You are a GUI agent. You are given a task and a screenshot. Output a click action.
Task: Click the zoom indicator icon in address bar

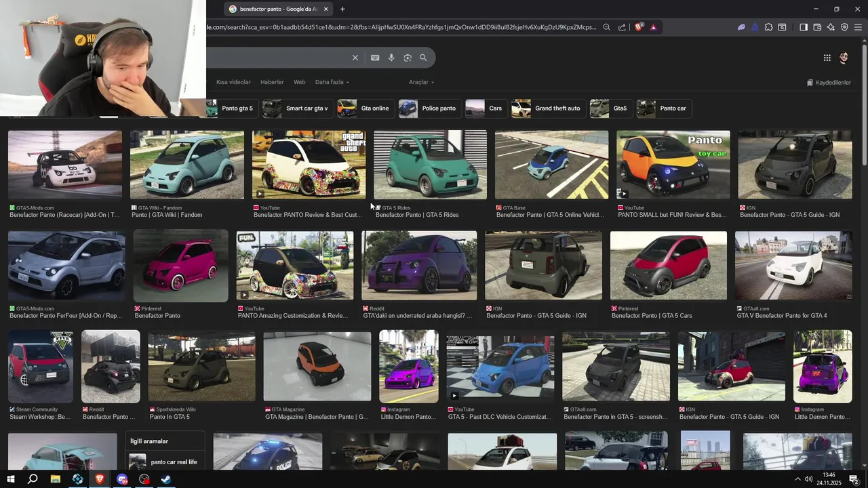[x=606, y=27]
